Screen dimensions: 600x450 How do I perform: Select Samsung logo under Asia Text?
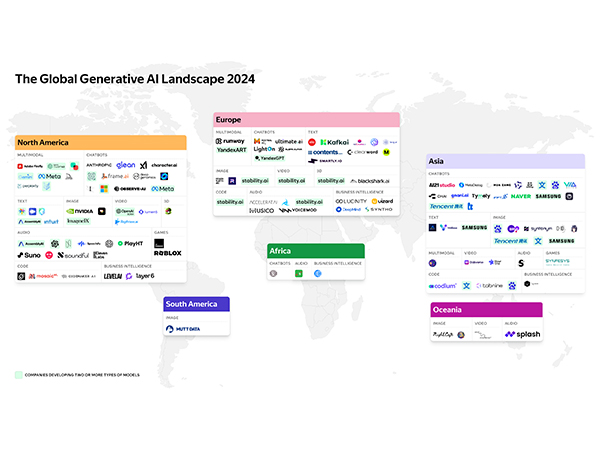point(474,228)
